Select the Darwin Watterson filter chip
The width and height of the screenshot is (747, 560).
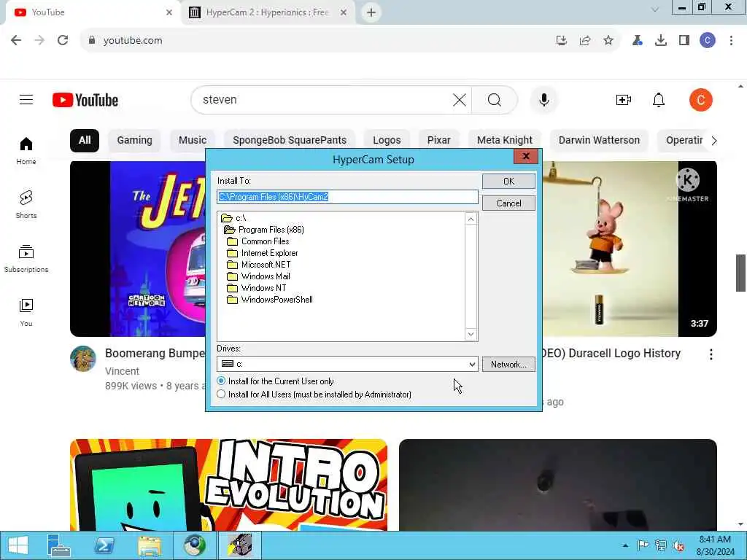(599, 141)
